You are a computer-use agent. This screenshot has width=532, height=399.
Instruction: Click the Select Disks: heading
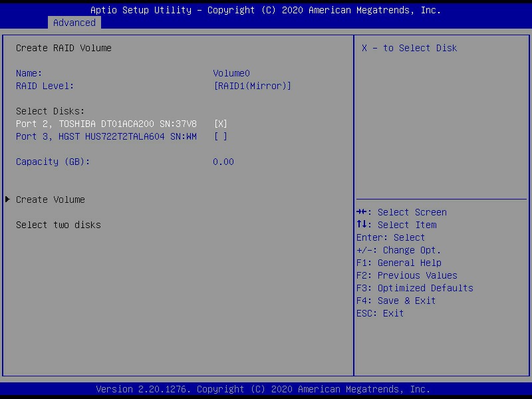tap(51, 111)
